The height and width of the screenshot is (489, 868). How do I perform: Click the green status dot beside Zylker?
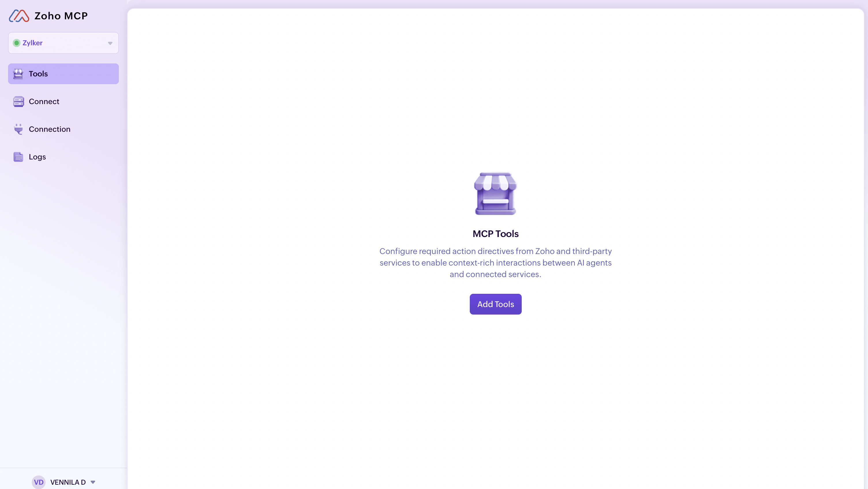click(16, 43)
